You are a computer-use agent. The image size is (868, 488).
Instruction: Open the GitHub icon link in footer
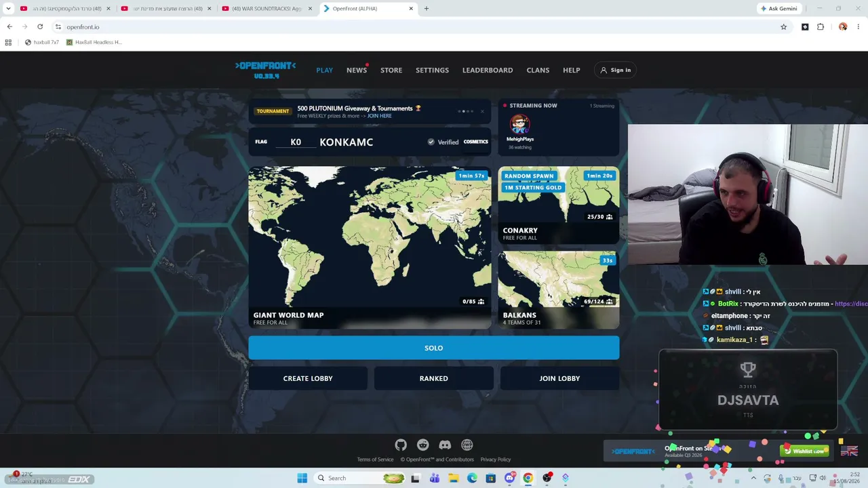point(401,445)
